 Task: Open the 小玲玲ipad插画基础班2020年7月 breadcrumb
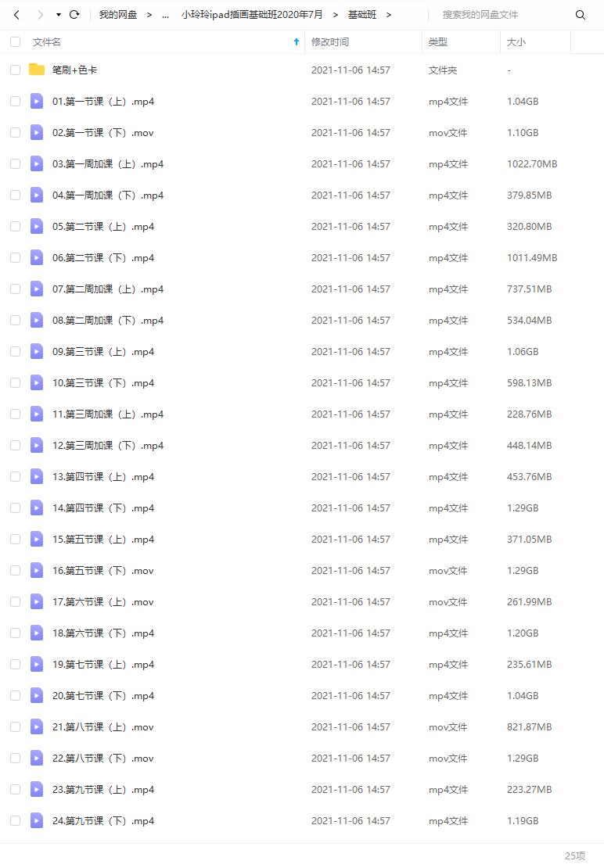click(x=252, y=15)
